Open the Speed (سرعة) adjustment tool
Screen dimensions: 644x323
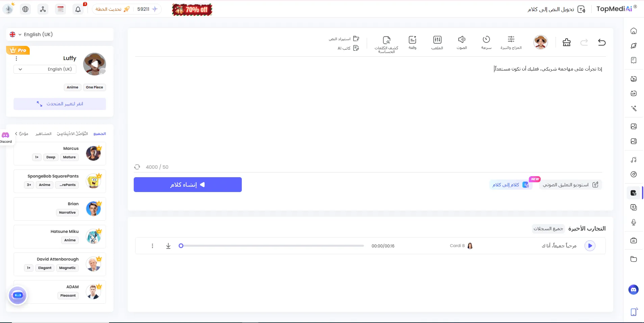tap(486, 42)
